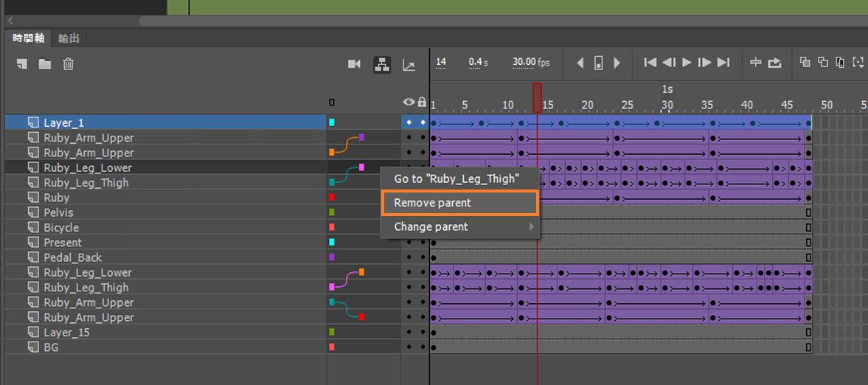Click the red playhead marker at frame 14
The image size is (868, 385).
(537, 98)
